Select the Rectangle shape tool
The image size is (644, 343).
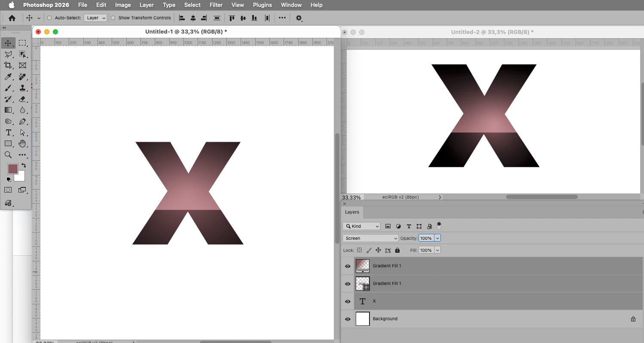click(x=8, y=144)
